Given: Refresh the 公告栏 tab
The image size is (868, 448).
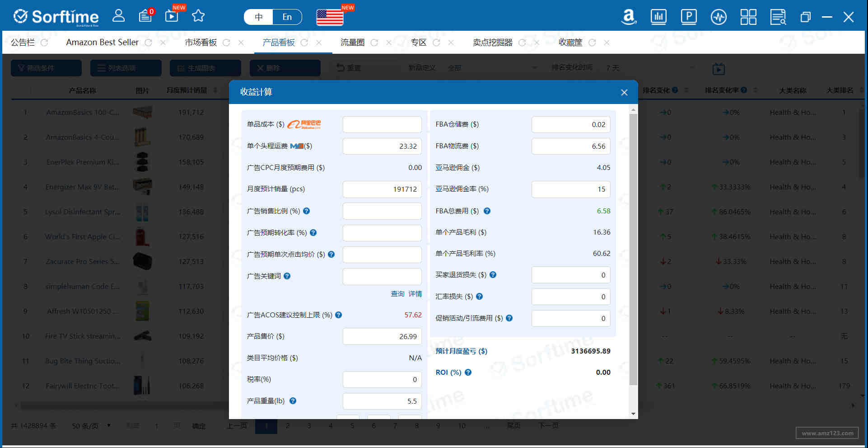Looking at the screenshot, I should click(44, 42).
